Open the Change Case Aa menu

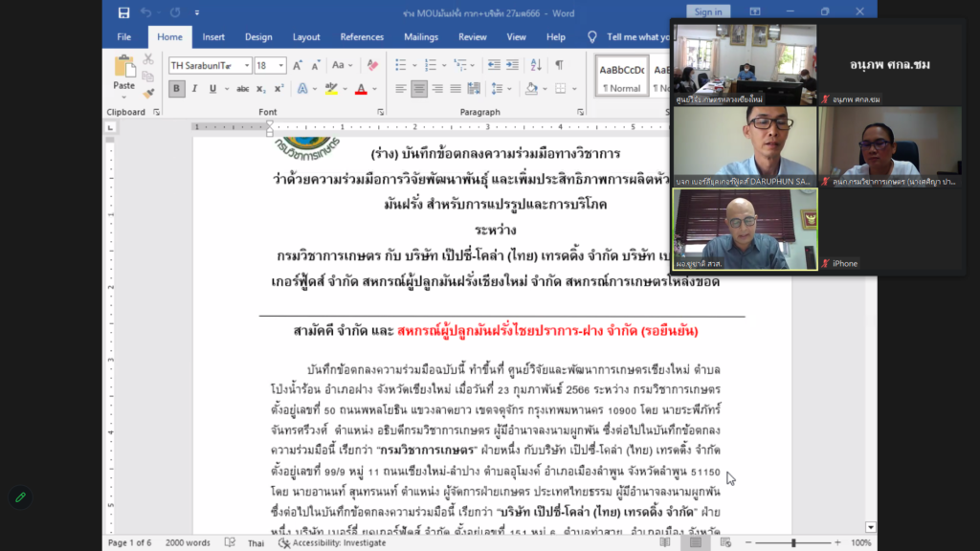coord(342,66)
